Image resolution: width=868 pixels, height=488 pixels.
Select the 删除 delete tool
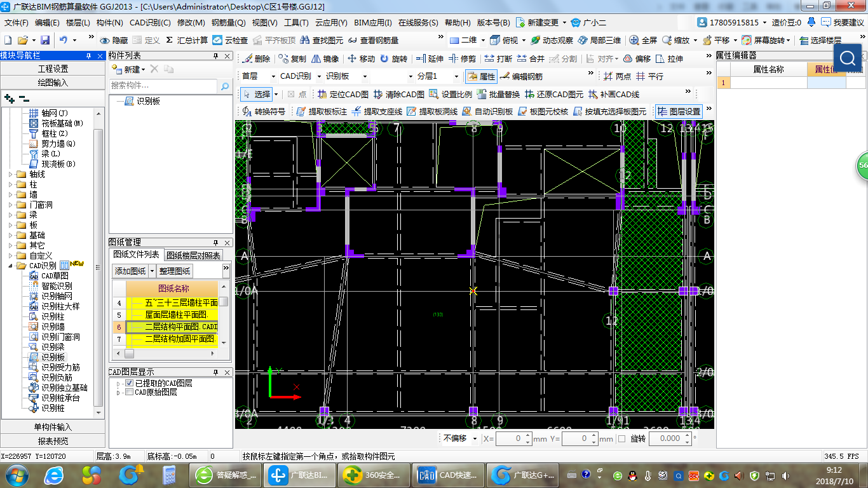(x=256, y=58)
